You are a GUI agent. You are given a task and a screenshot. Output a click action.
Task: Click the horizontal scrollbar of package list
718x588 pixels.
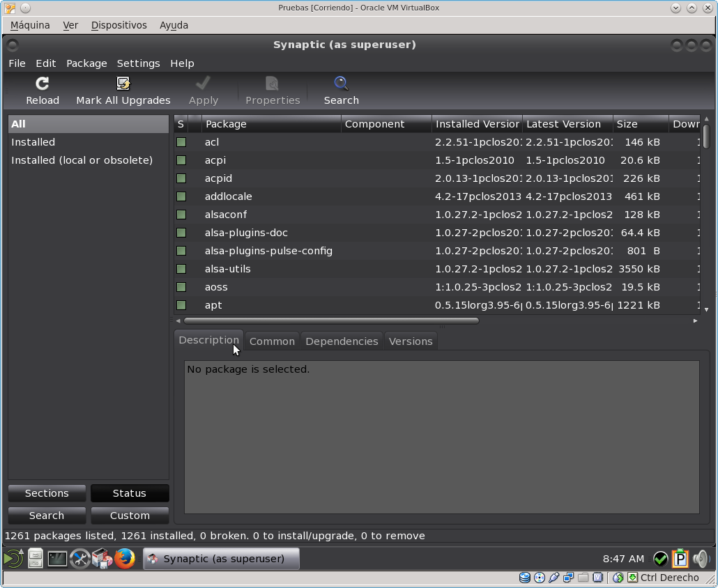point(331,320)
